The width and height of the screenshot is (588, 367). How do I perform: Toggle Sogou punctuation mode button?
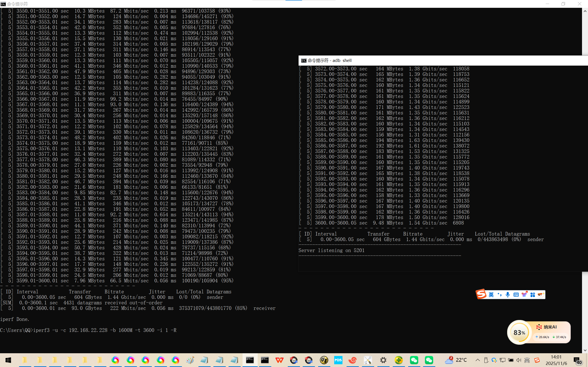[499, 295]
